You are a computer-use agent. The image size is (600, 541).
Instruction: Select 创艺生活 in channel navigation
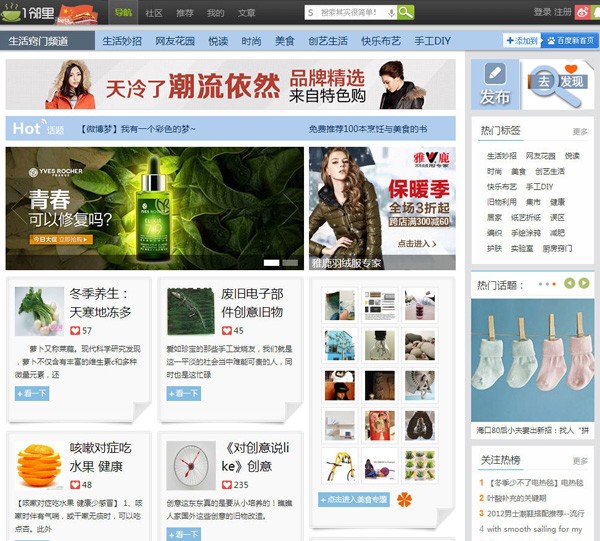click(328, 41)
